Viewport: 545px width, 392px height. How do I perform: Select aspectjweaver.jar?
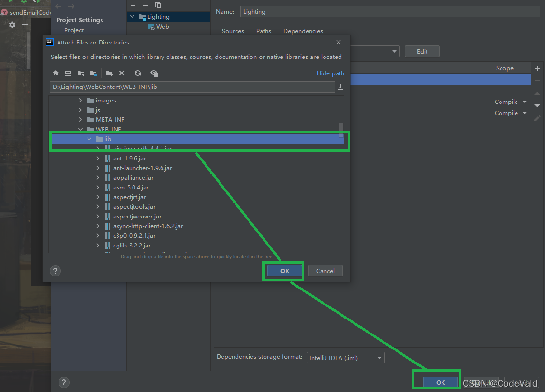tap(137, 217)
